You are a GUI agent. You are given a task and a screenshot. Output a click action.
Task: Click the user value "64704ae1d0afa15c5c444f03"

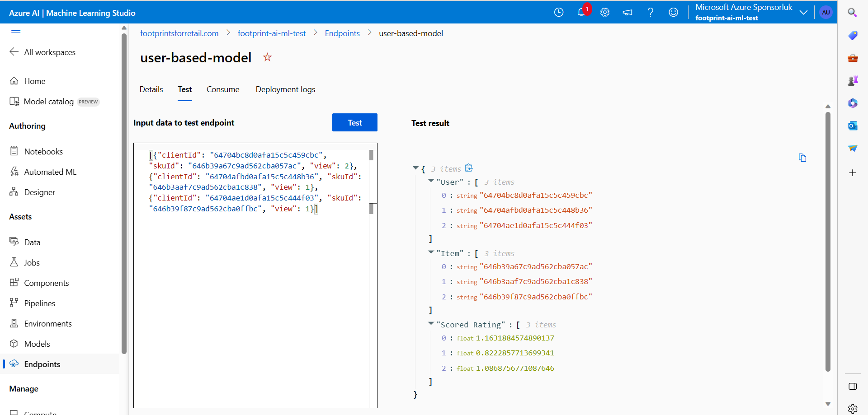(536, 225)
